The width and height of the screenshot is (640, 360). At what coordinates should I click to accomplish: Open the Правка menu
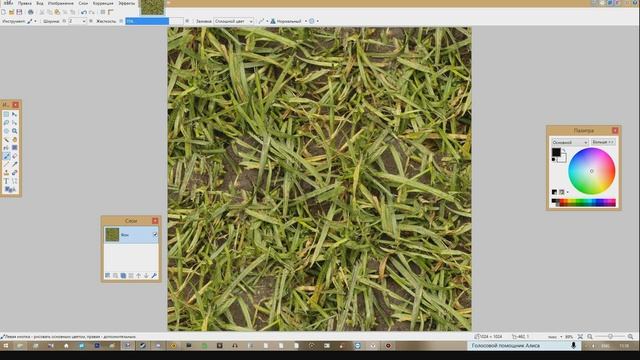tap(24, 3)
